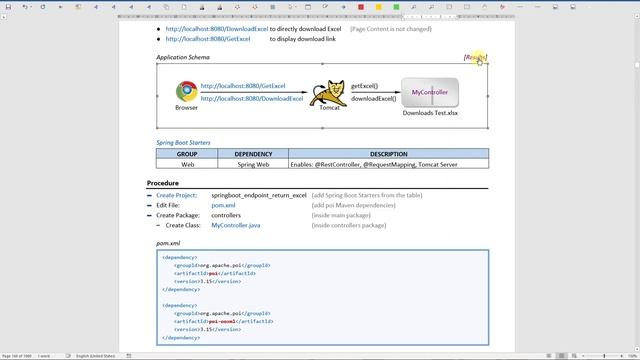
Task: Click the calendar-like icon right of the dropdown
Action: (x=308, y=7)
